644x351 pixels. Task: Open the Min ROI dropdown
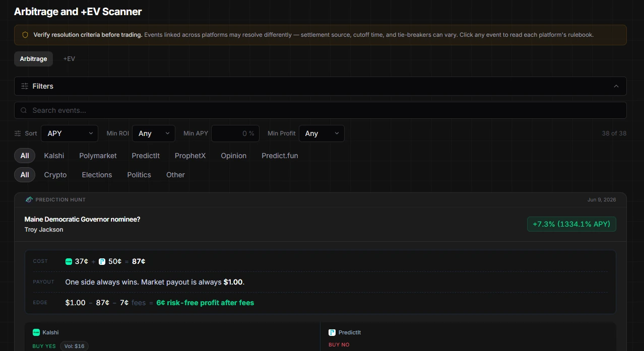click(x=154, y=133)
